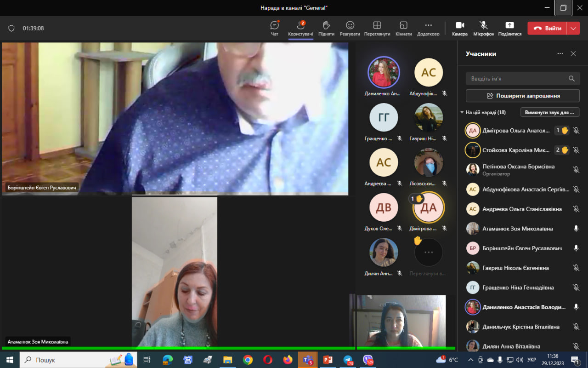The width and height of the screenshot is (588, 368).
Task: Click the shield security icon by the timer
Action: coord(11,28)
